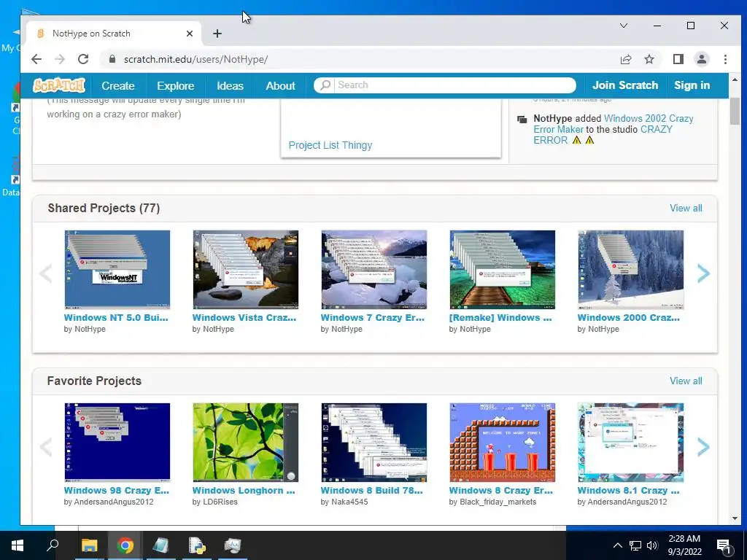This screenshot has width=747, height=560.
Task: Click the page vertical scrollbar thumb
Action: [734, 111]
